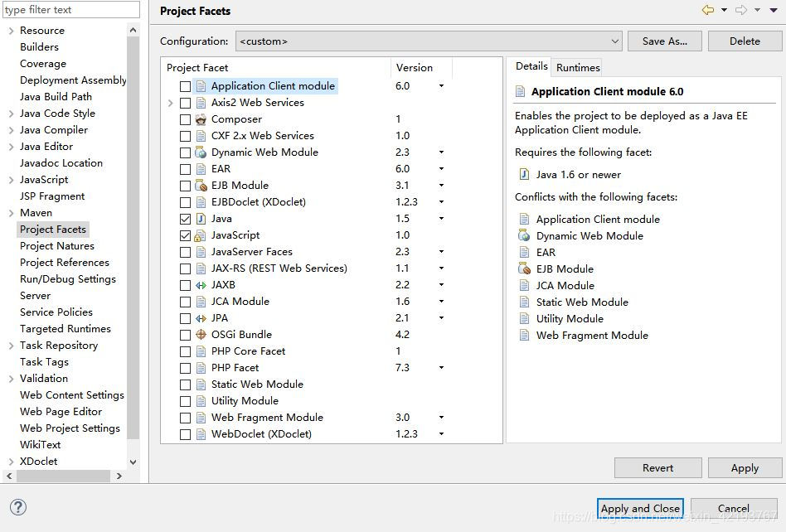Click the Dynamic Web Module globe icon
Viewport: 786px width, 532px height.
[x=200, y=152]
